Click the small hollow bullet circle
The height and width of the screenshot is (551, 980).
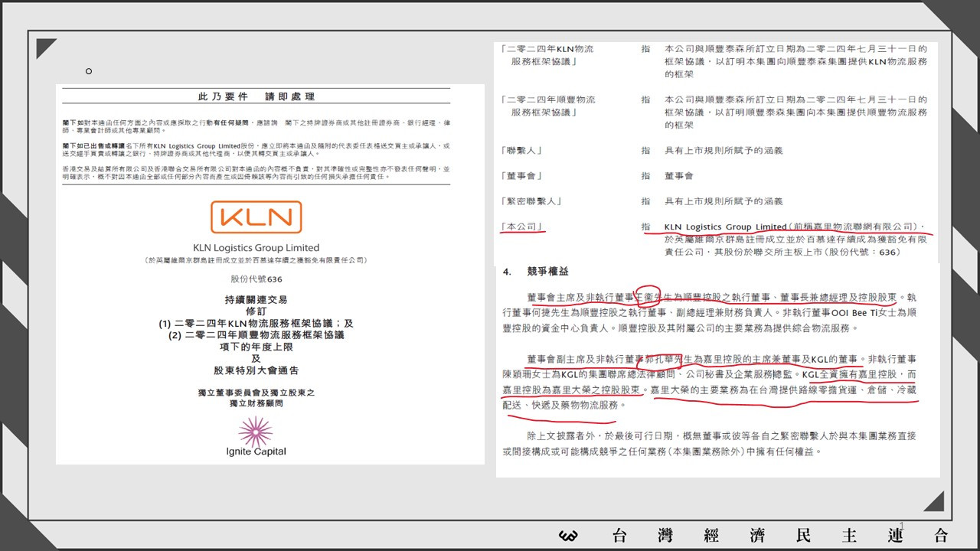[89, 71]
